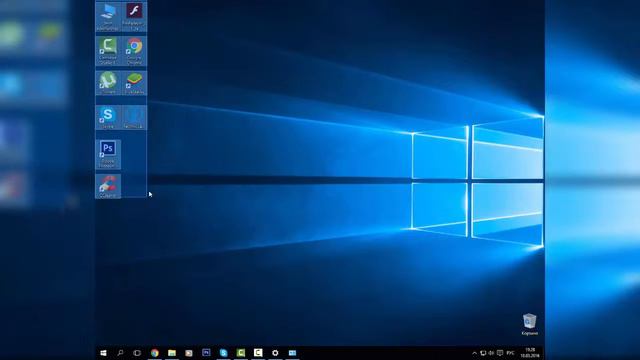Expand hidden system tray icons
640x360 pixels.
(474, 353)
